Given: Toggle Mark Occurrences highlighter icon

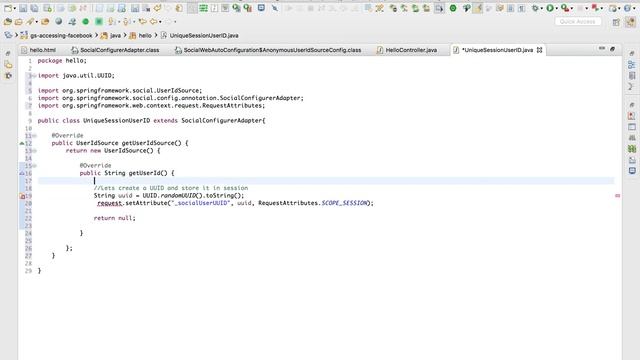Looking at the screenshot, I should click(477, 8).
